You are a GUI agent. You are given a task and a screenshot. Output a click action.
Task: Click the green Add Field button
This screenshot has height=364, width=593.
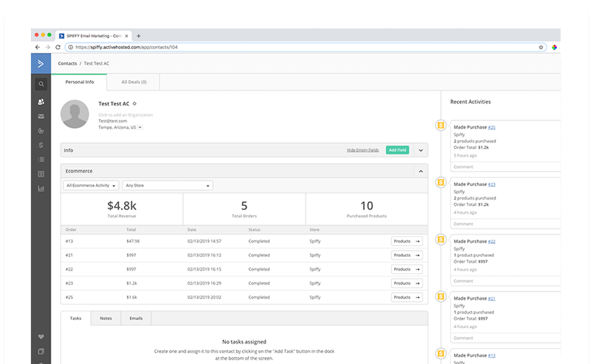click(x=397, y=150)
